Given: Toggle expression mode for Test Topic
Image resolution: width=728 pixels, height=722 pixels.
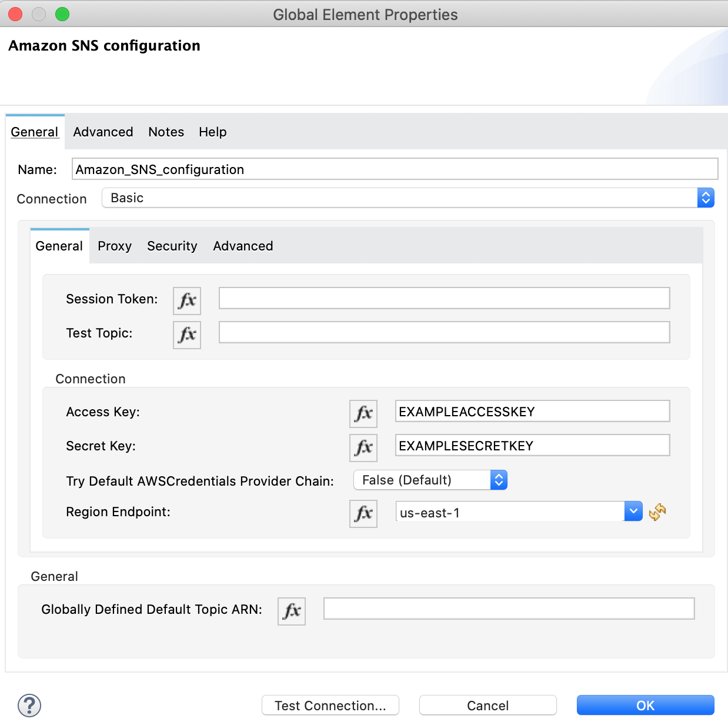Looking at the screenshot, I should point(187,335).
